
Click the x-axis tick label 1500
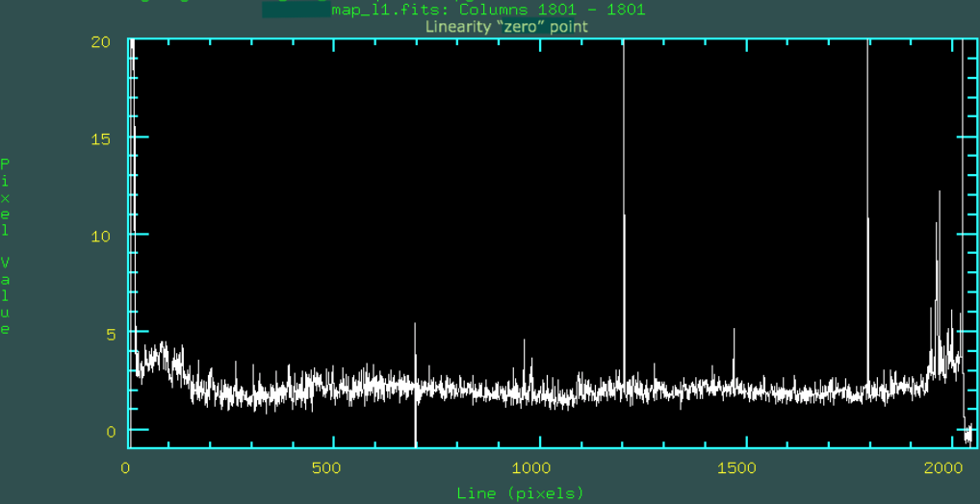pos(736,467)
